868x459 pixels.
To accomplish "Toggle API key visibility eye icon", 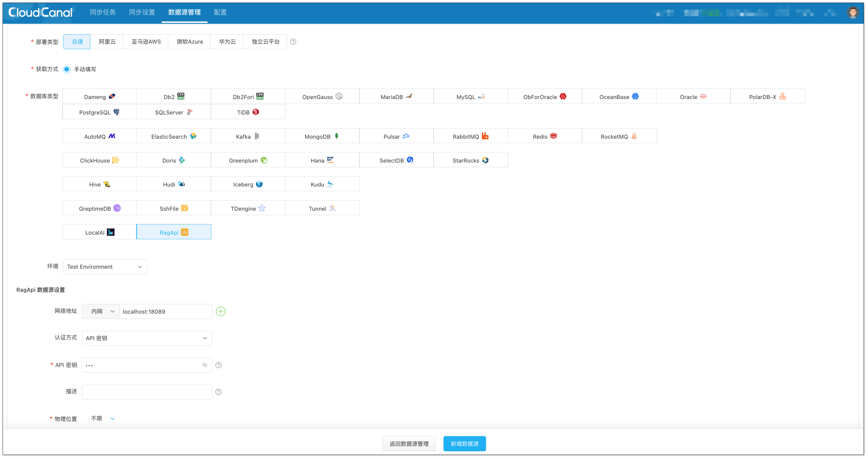I will [205, 365].
